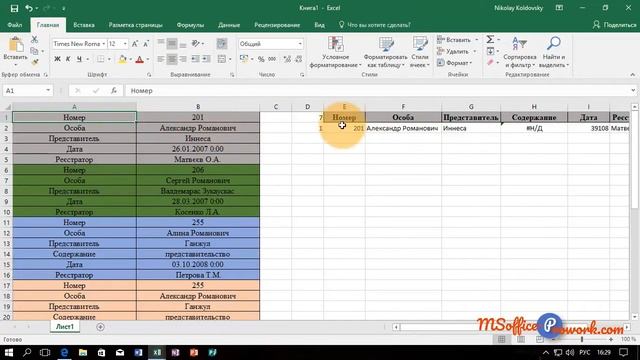Pick the yellow fill color button
The height and width of the screenshot is (360, 640).
click(x=122, y=59)
